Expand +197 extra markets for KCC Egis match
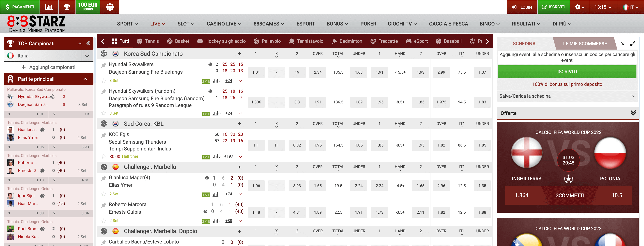Viewport: 644px width, 246px height. coord(228,156)
